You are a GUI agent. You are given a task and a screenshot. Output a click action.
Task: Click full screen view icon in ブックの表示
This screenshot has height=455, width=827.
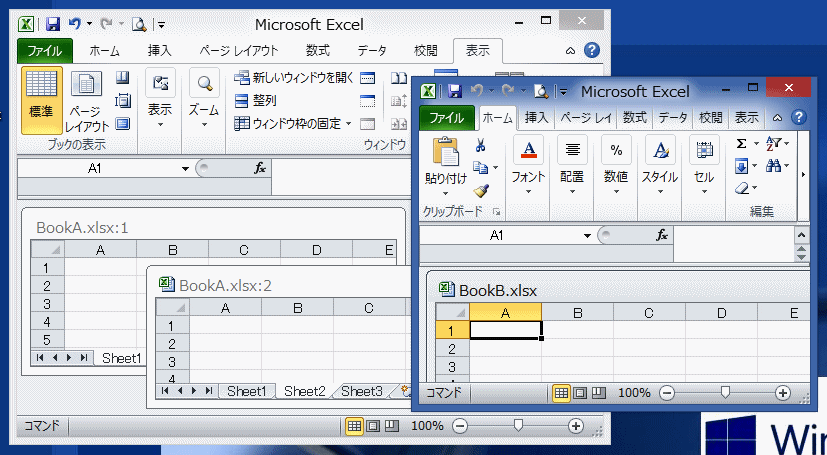122,124
